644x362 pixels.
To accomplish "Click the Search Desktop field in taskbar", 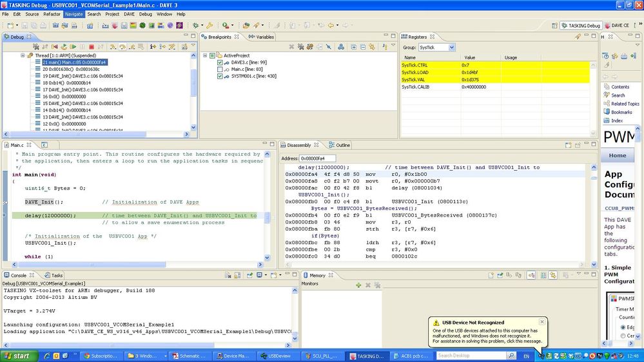I will click(471, 356).
